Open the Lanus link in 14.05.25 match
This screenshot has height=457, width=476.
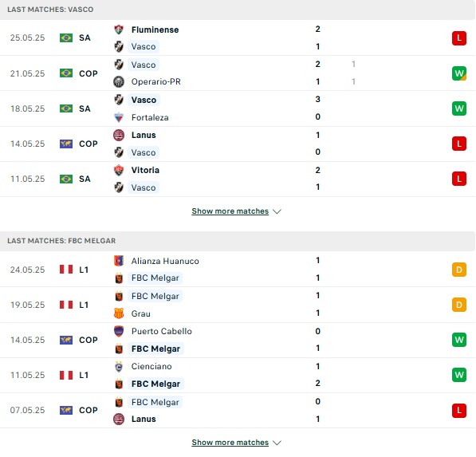click(144, 135)
